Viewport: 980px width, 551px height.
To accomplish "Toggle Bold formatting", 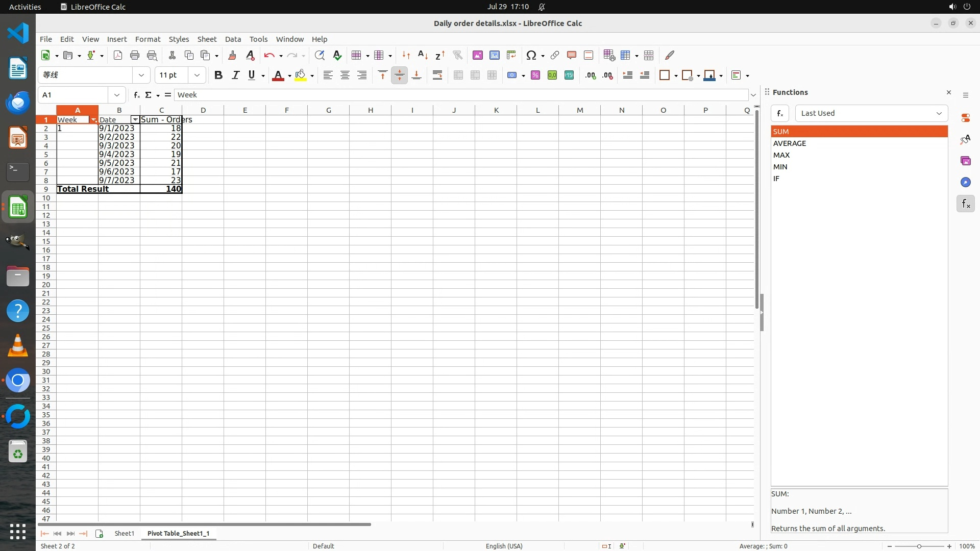I will pos(218,75).
